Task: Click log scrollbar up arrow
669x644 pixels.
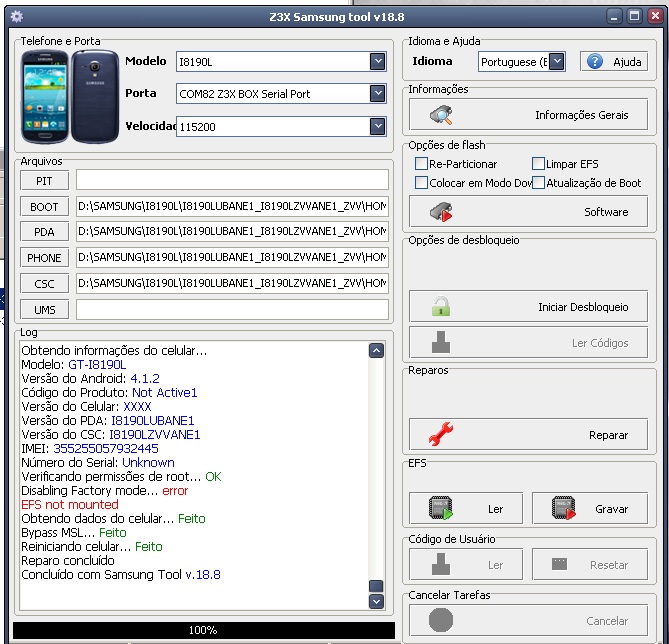Action: pyautogui.click(x=376, y=351)
